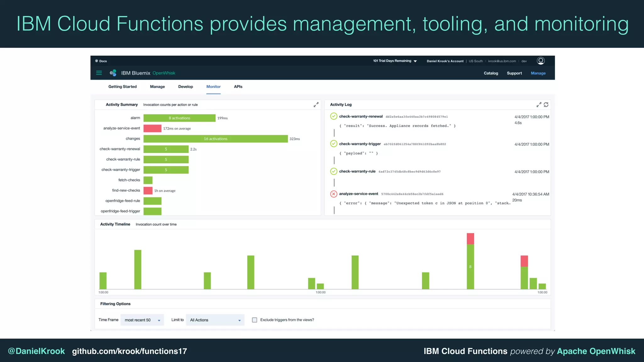Viewport: 644px width, 362px height.
Task: Click Daniel Krook's Account link
Action: pyautogui.click(x=445, y=61)
